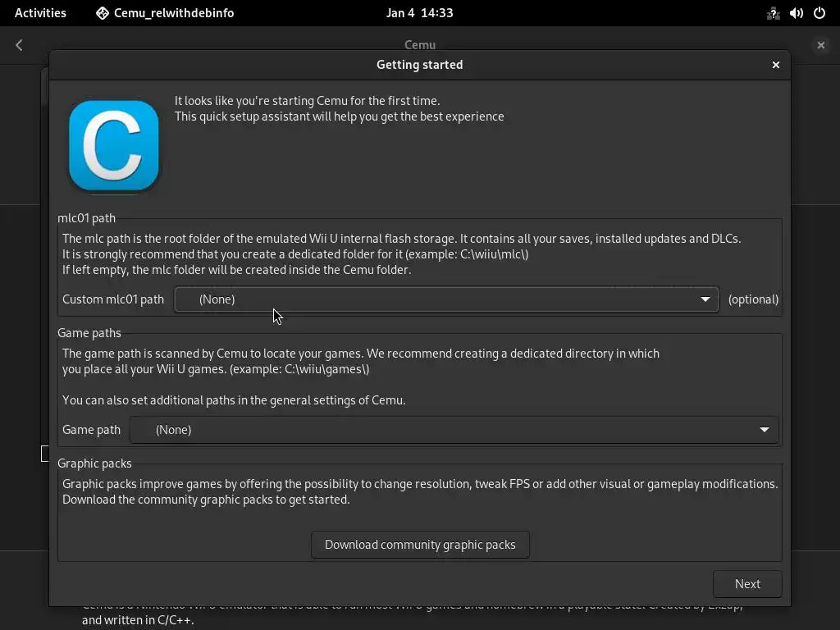The height and width of the screenshot is (630, 840).
Task: Click the Cemu logo icon
Action: click(x=113, y=145)
